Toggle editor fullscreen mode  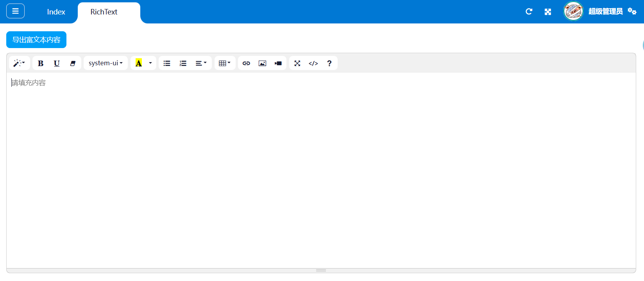[297, 63]
